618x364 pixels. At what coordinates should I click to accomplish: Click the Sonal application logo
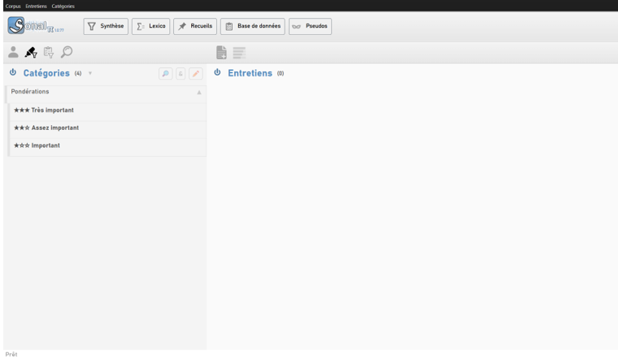click(x=36, y=26)
